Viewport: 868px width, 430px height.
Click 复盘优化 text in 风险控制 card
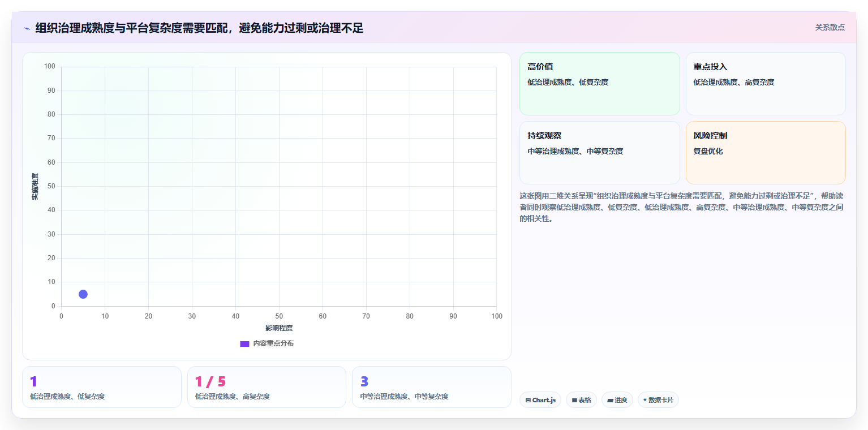(708, 152)
